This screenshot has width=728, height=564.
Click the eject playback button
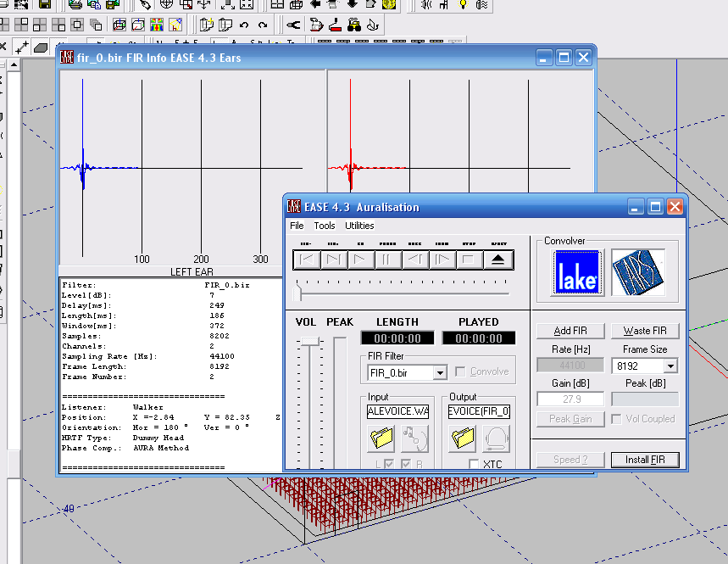[x=498, y=260]
